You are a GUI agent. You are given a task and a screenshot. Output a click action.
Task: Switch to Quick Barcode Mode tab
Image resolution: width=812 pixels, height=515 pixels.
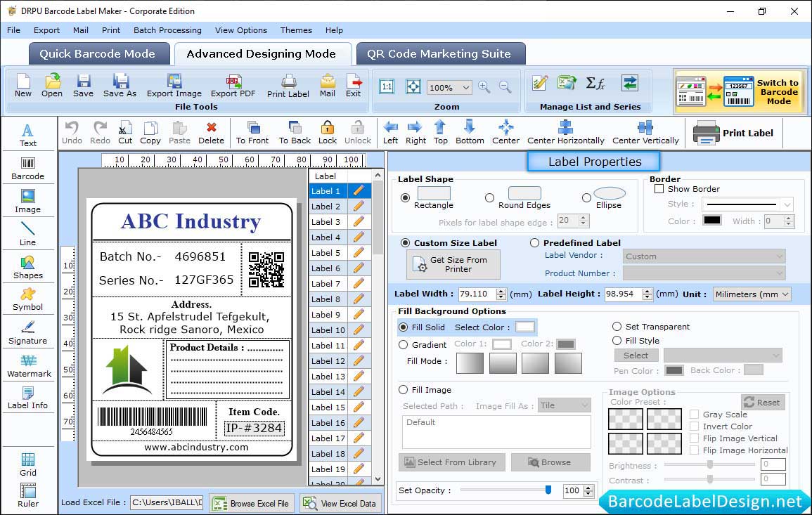(x=98, y=54)
